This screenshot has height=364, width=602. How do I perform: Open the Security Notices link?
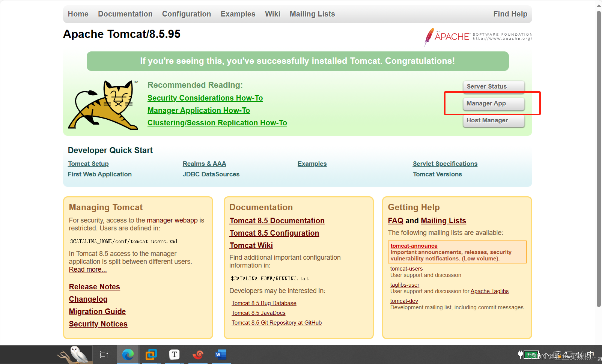(x=98, y=324)
